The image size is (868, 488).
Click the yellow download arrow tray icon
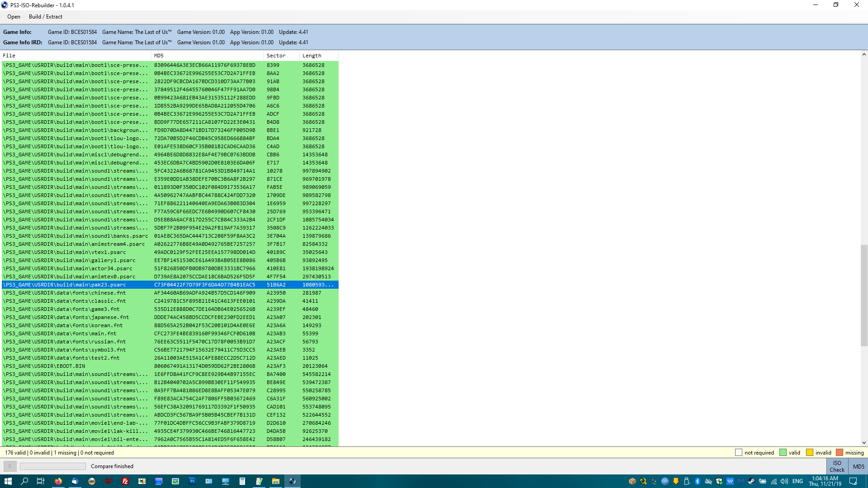coord(676,481)
